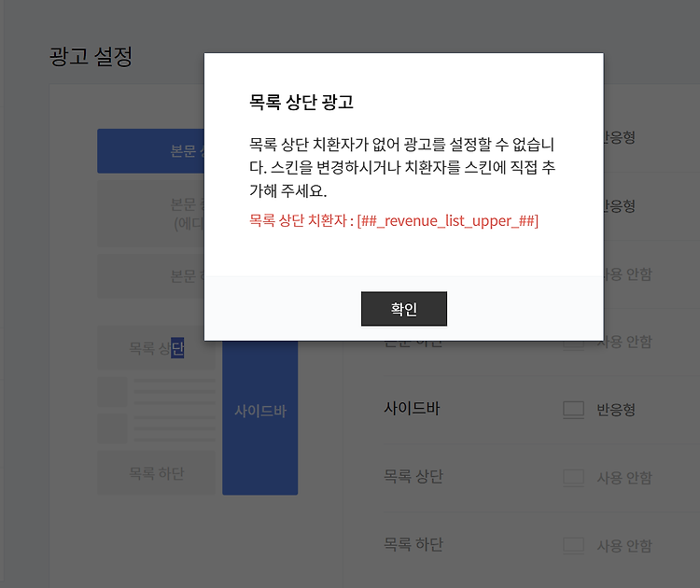Image resolution: width=700 pixels, height=588 pixels.
Task: Click the dialog title 목록 상단 광고
Action: click(x=301, y=103)
